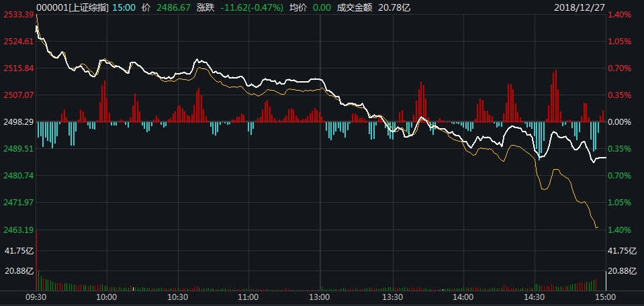Select the 14:30 time axis marker

pos(534,297)
